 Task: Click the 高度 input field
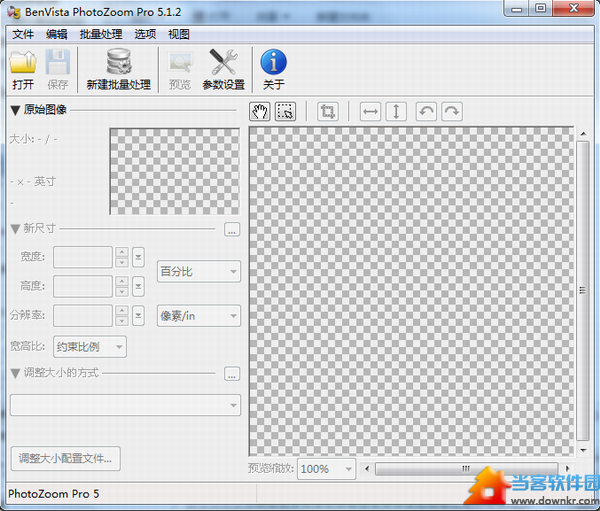(x=83, y=286)
